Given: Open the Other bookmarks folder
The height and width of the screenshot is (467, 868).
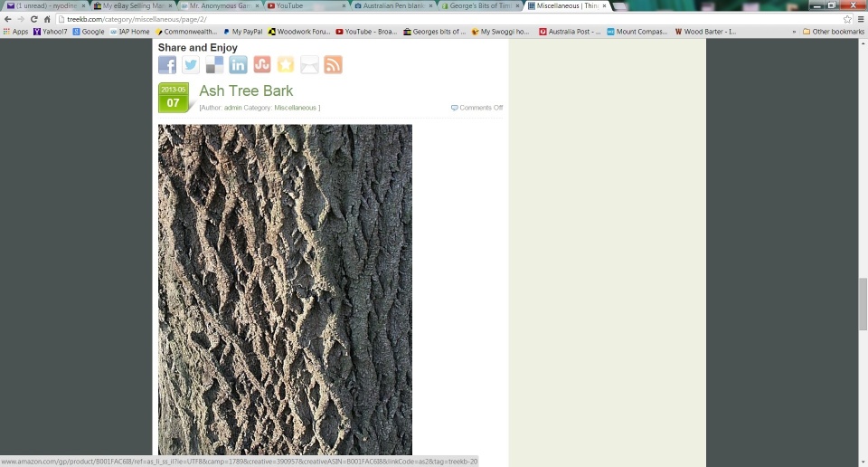Looking at the screenshot, I should (833, 32).
